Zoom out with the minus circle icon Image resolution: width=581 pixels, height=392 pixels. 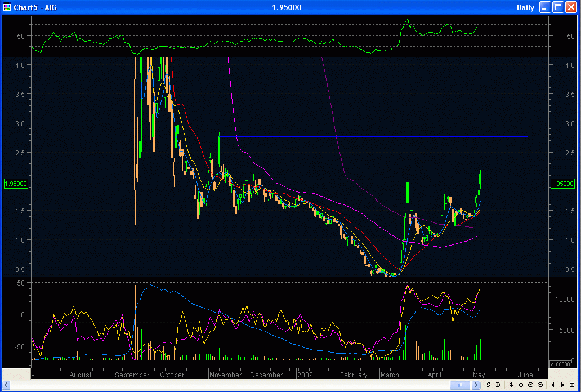click(530, 385)
